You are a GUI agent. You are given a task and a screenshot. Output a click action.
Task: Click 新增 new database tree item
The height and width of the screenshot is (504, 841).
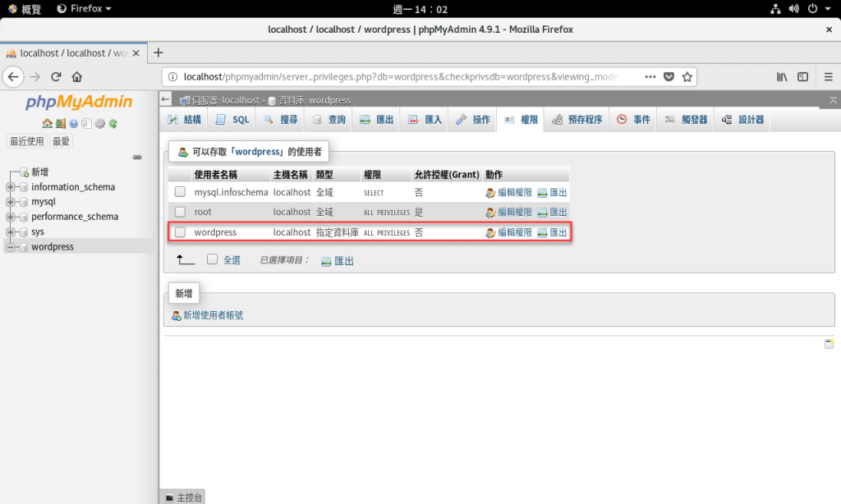(x=39, y=172)
